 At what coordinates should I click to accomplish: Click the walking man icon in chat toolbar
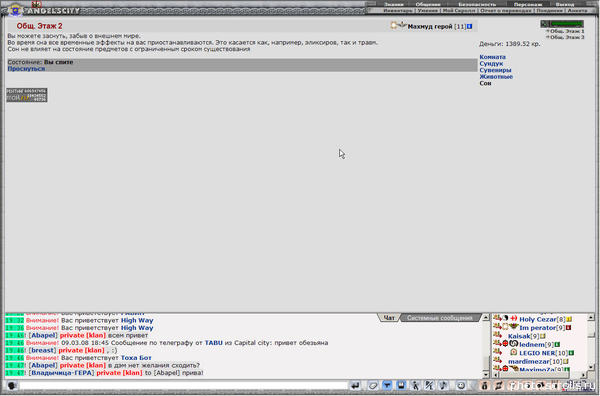pyautogui.click(x=415, y=385)
